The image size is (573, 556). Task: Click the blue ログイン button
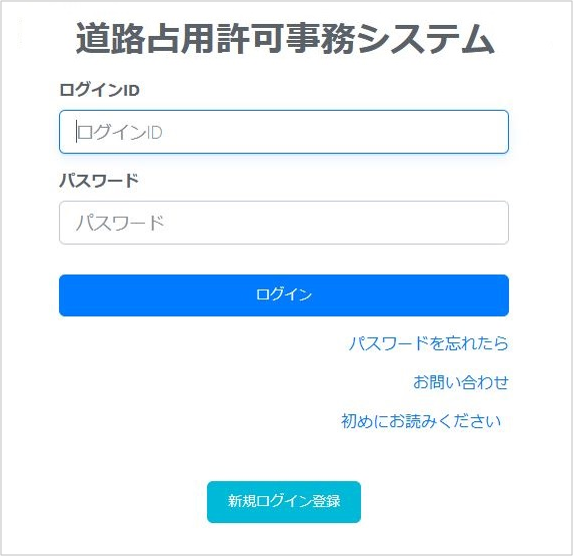click(284, 295)
